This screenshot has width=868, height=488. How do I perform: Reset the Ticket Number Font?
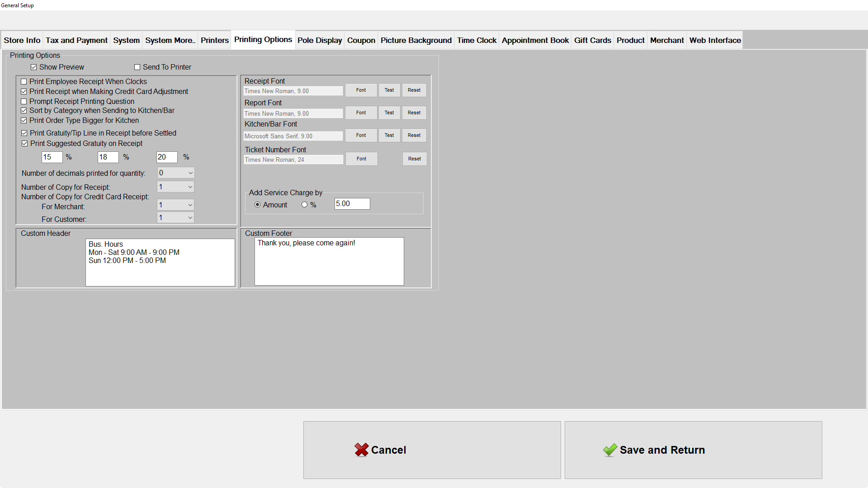[414, 159]
